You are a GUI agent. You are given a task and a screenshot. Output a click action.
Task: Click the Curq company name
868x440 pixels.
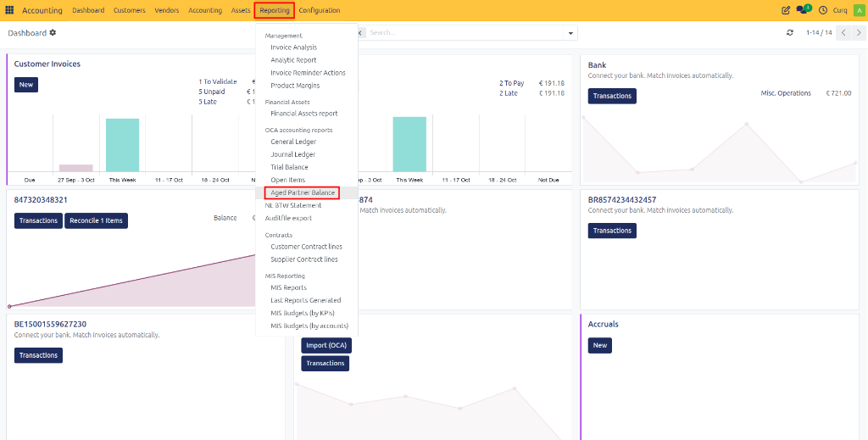click(x=840, y=10)
